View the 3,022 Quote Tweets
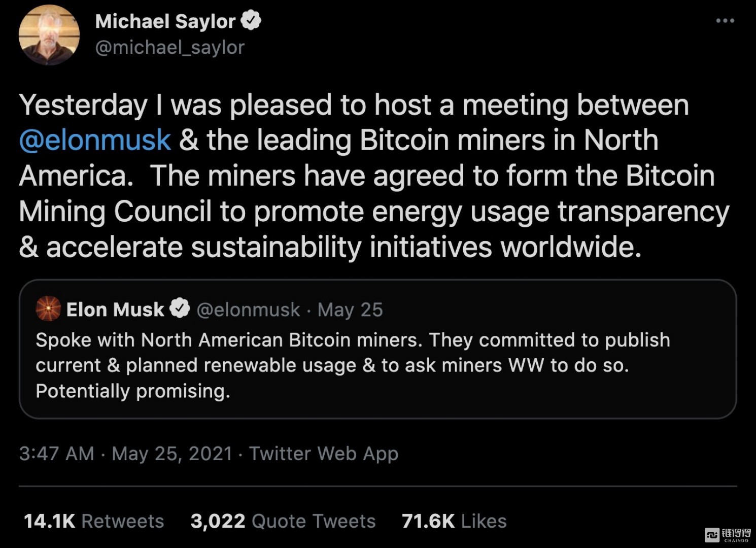 pyautogui.click(x=283, y=521)
